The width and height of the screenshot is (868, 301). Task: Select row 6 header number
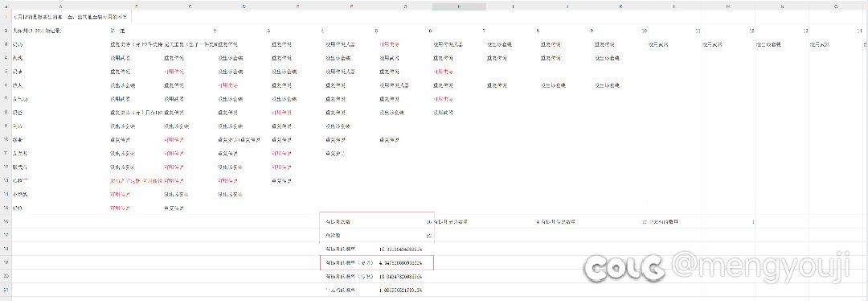[x=6, y=85]
